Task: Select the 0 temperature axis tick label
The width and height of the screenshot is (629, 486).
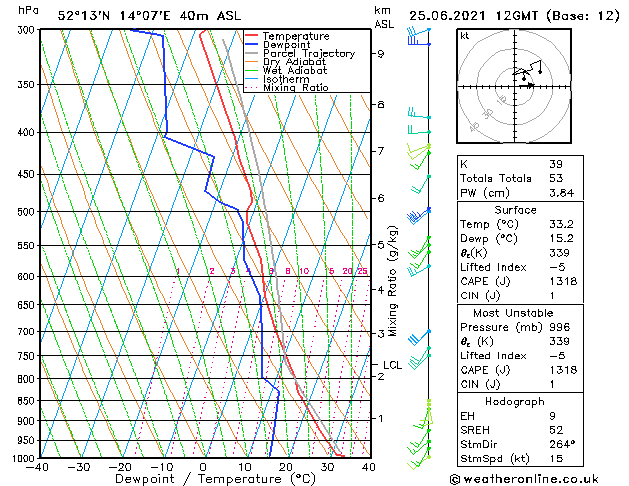Action: (x=203, y=467)
